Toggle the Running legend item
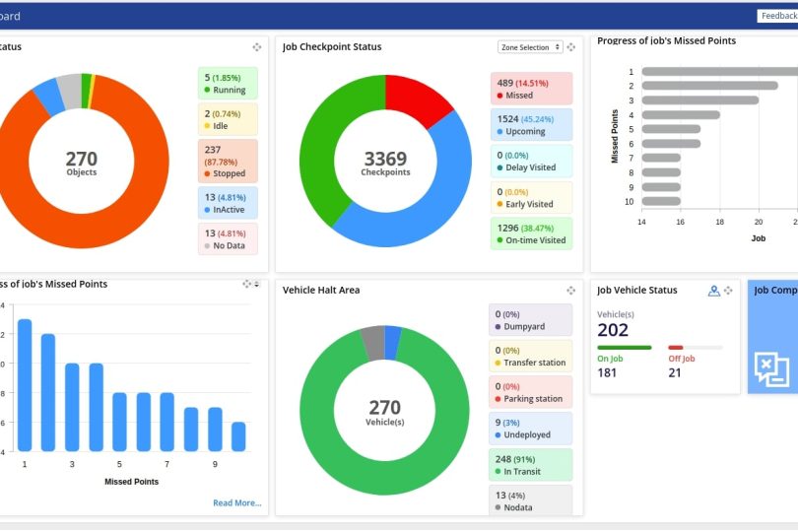The image size is (798, 532). coord(228,83)
